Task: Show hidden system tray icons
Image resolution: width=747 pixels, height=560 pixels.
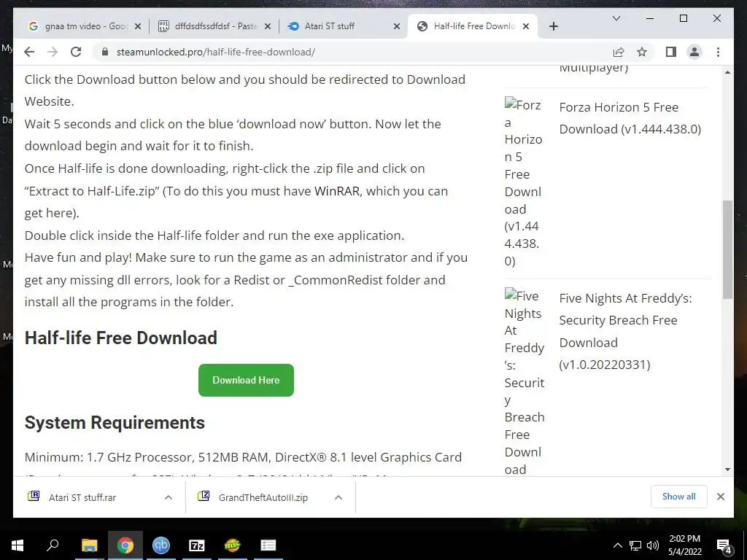Action: tap(617, 545)
